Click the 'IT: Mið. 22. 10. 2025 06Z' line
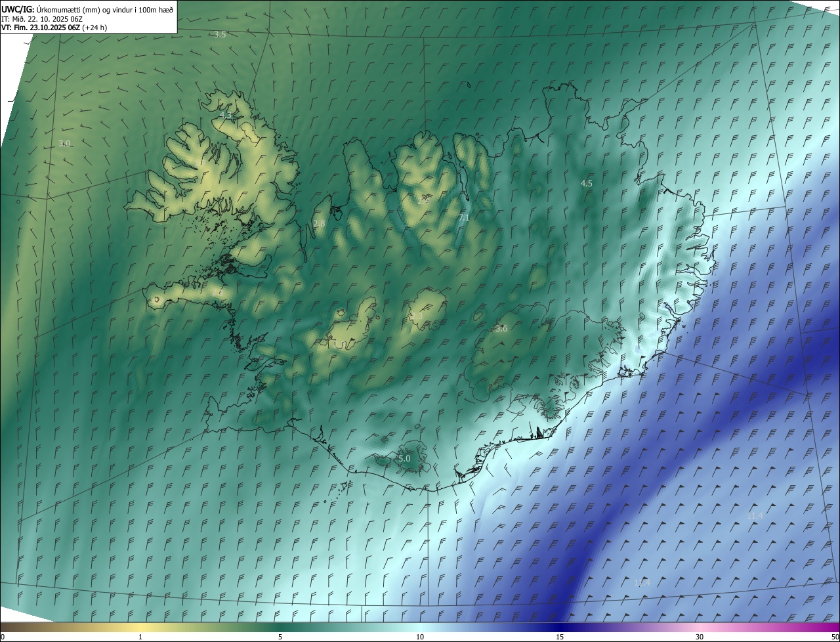Viewport: 840px width, 642px height. point(41,18)
